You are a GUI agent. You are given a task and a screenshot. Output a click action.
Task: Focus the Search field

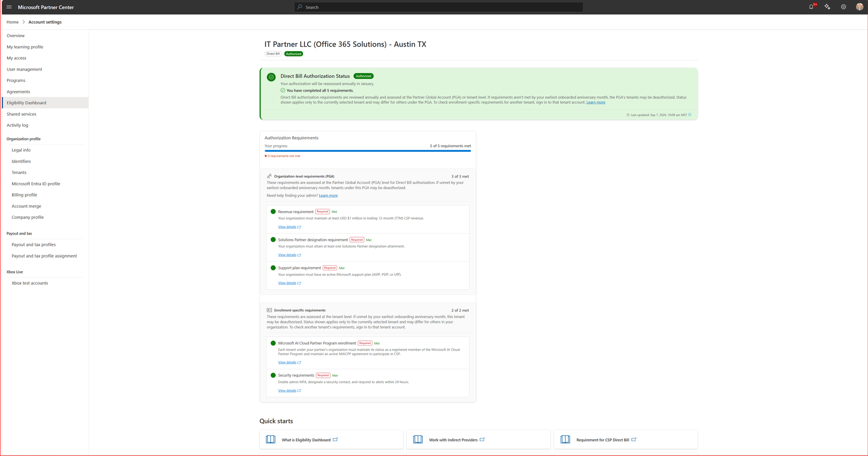pyautogui.click(x=439, y=7)
